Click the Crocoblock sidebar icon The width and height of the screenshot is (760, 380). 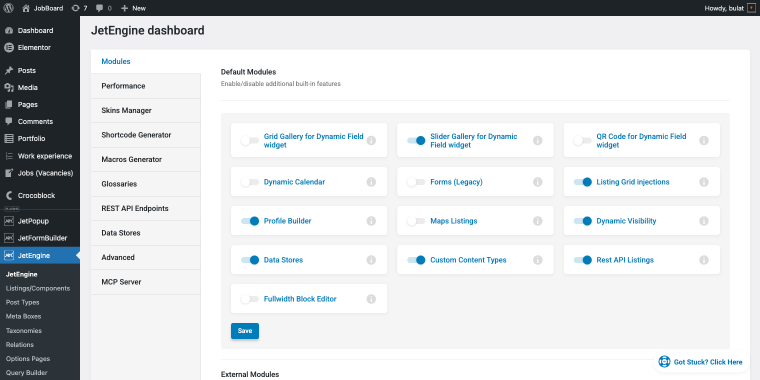[9, 196]
